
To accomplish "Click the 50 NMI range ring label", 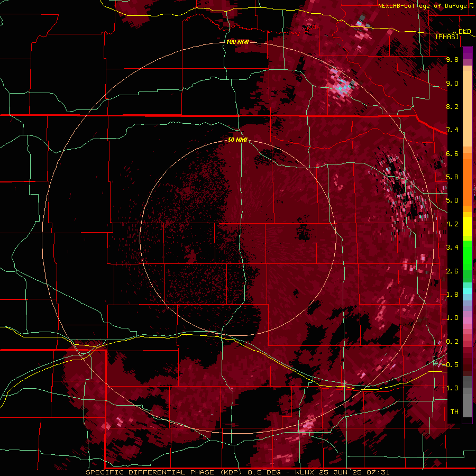I will [x=237, y=140].
